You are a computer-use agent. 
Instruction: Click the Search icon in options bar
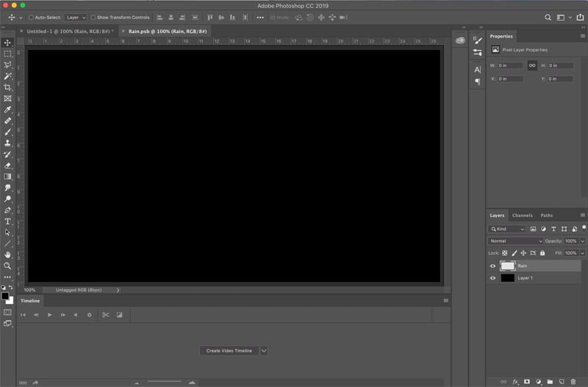(548, 17)
